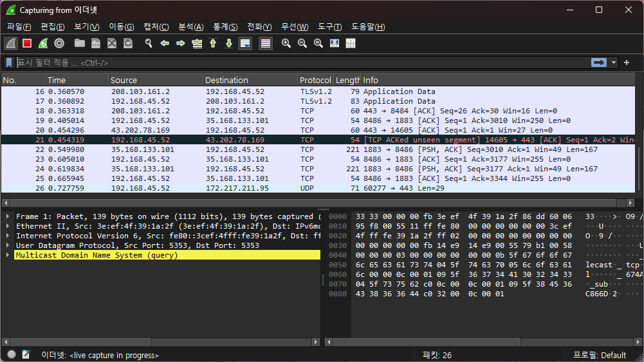Add a display filter button with plus
The width and height of the screenshot is (644, 362).
627,62
